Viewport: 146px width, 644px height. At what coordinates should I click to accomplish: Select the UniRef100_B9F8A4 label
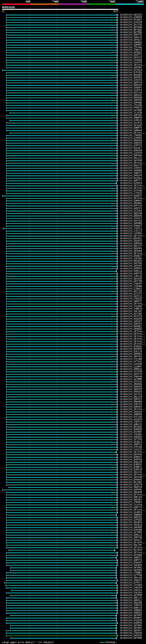[131, 156]
